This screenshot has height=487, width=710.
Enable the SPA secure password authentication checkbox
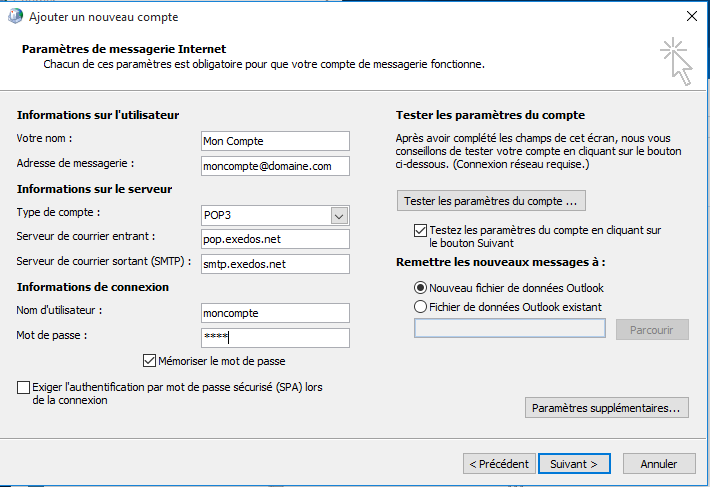pyautogui.click(x=24, y=387)
